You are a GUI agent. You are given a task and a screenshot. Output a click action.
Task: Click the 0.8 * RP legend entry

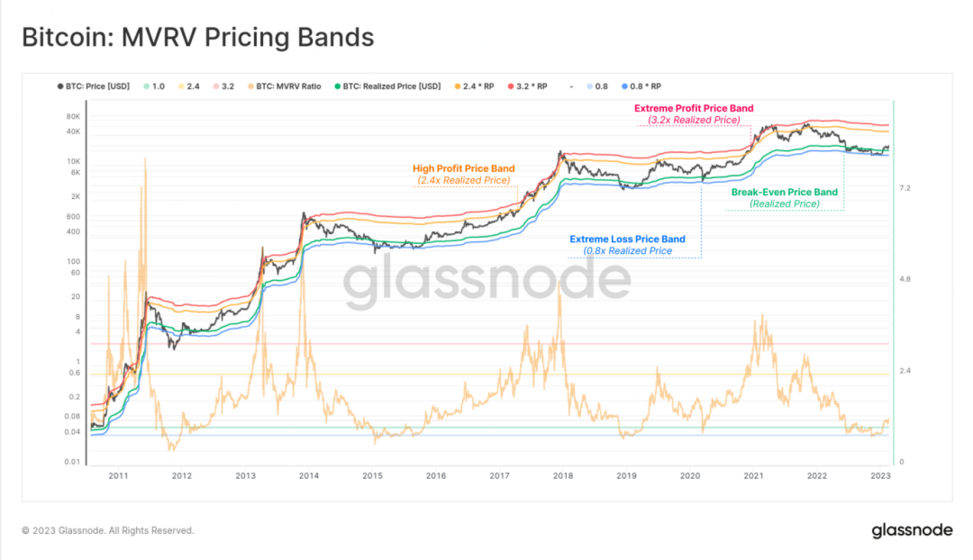(x=641, y=86)
